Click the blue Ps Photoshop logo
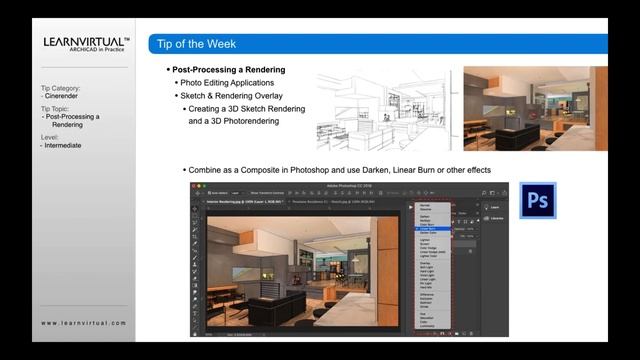The image size is (640, 360). coord(538,200)
